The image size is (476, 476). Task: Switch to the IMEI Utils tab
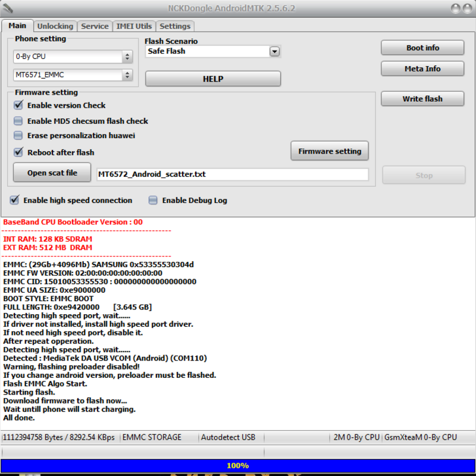pos(134,26)
